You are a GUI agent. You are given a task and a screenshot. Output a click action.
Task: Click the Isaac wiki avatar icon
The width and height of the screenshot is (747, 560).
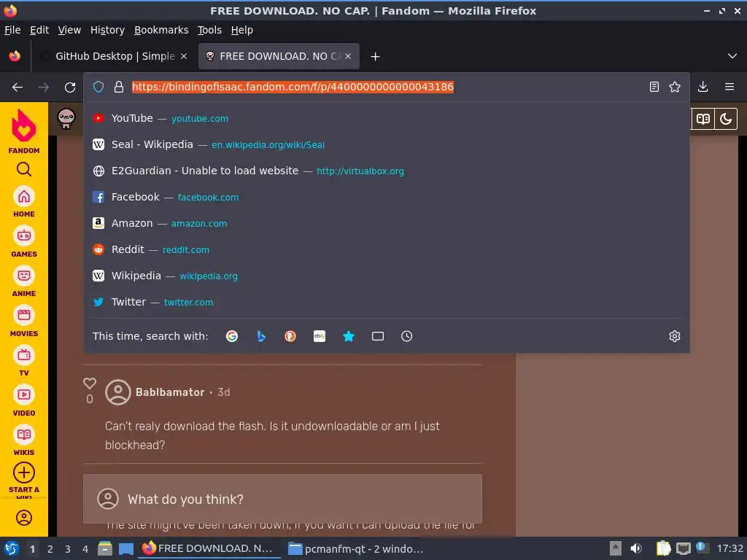click(66, 119)
